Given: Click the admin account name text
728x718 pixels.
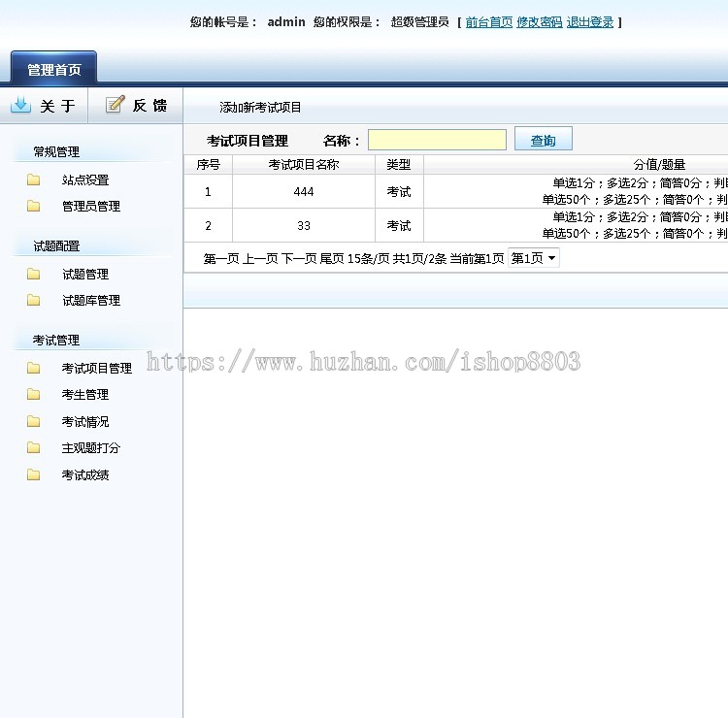Looking at the screenshot, I should tap(286, 21).
